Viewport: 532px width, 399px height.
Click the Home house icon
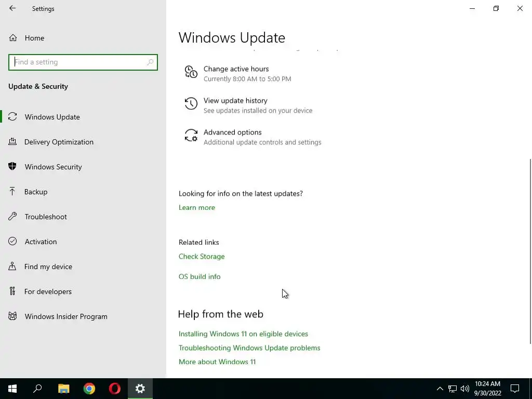[13, 37]
